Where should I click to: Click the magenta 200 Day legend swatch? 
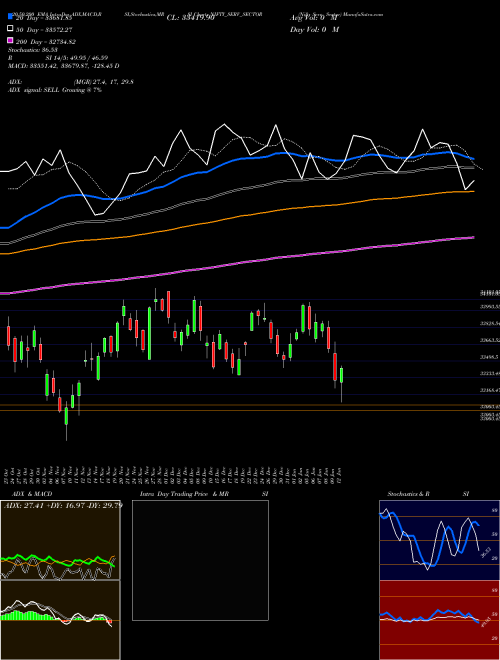pos(10,40)
